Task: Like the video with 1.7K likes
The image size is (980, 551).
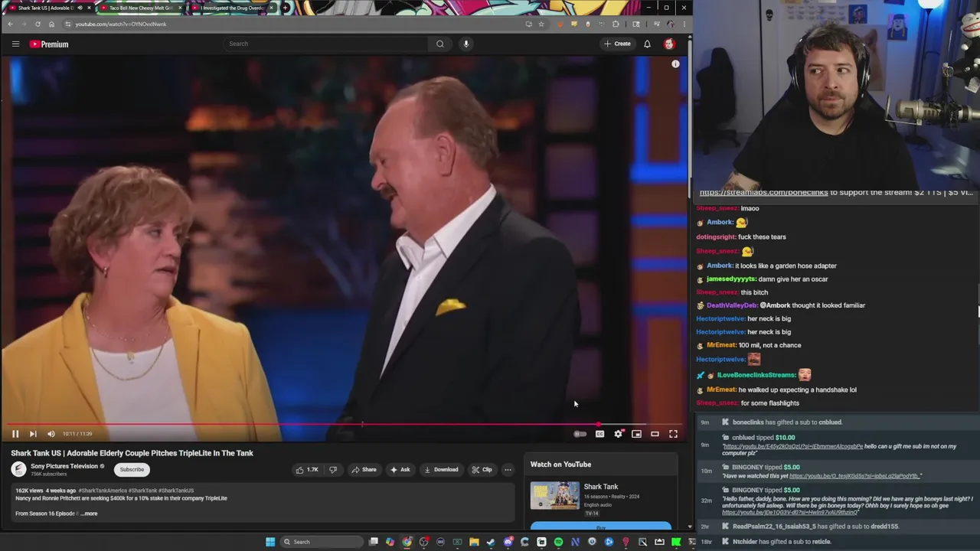Action: 306,470
